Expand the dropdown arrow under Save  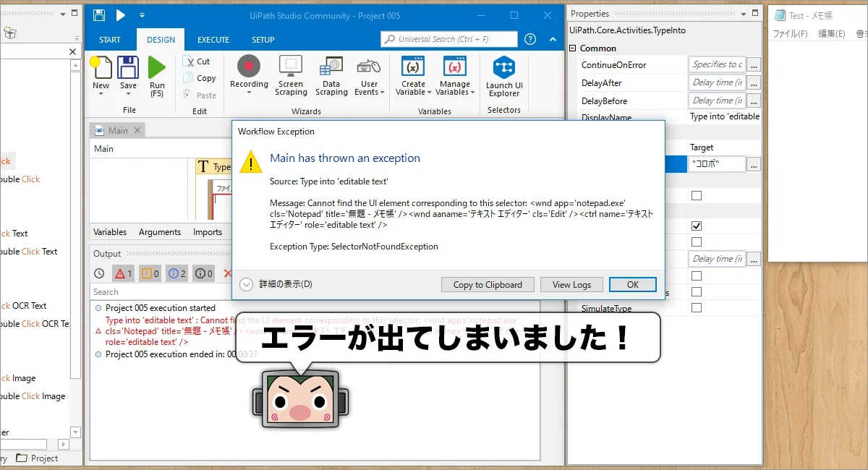[128, 95]
